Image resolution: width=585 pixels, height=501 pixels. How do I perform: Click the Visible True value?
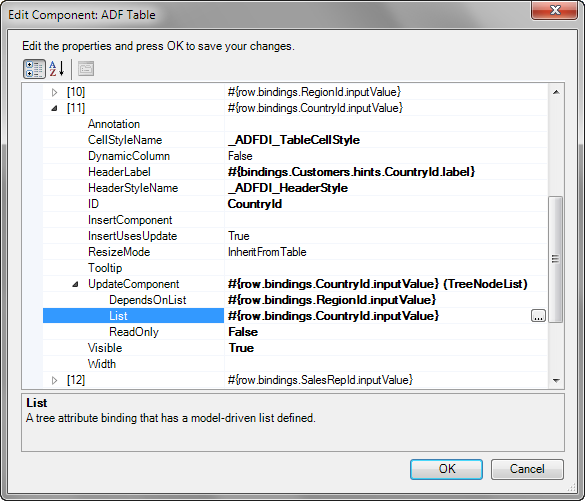(x=241, y=348)
